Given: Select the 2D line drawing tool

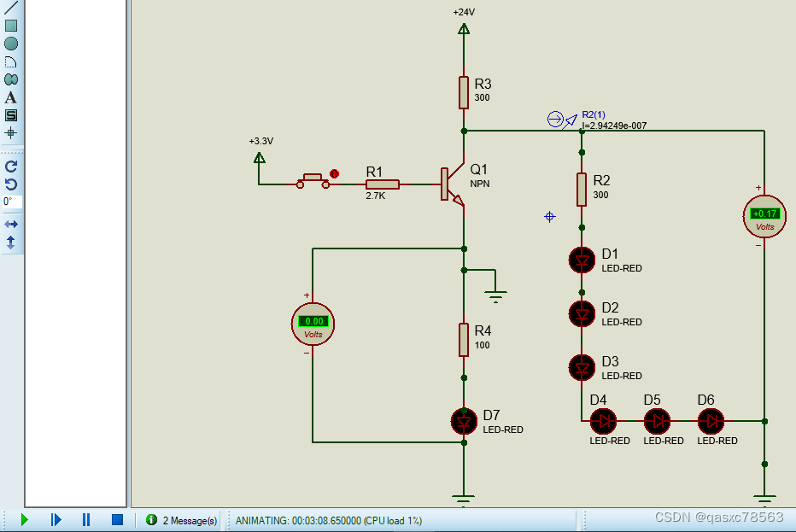Looking at the screenshot, I should click(10, 7).
